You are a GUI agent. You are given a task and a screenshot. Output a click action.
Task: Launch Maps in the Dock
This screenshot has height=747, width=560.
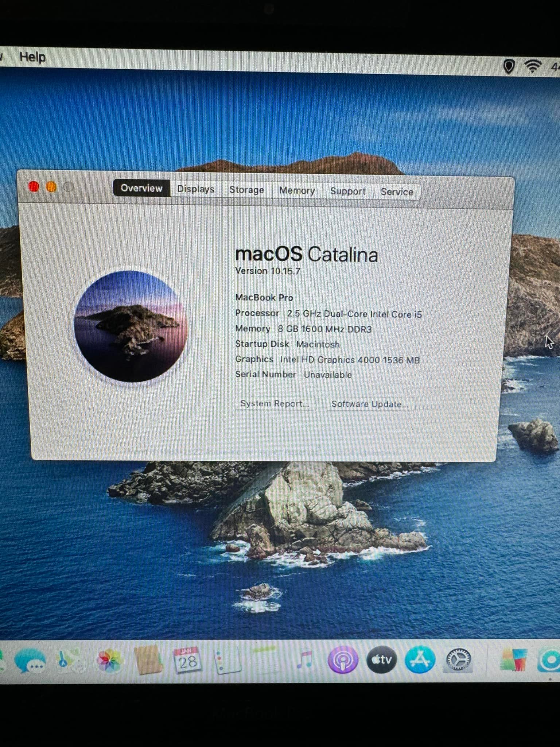(x=71, y=661)
